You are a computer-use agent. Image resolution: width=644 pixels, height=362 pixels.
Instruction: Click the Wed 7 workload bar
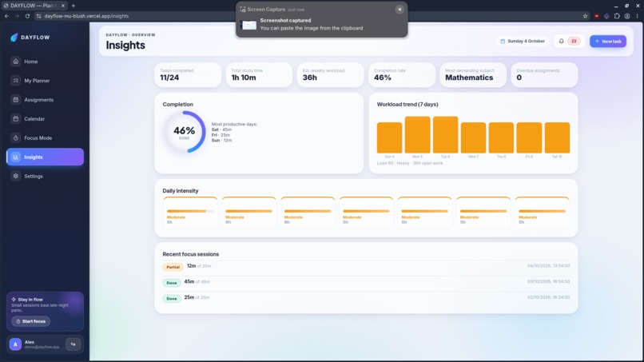point(473,137)
